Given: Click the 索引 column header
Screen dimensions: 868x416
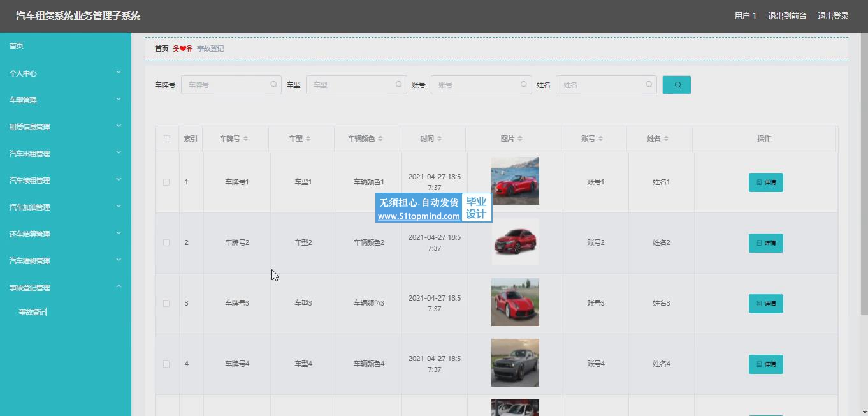Looking at the screenshot, I should click(x=191, y=138).
